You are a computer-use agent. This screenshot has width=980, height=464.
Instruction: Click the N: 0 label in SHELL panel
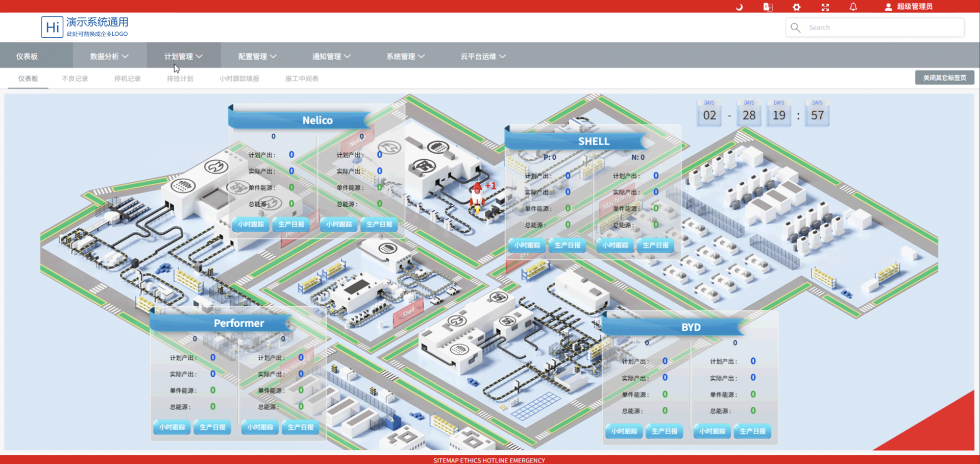click(638, 157)
